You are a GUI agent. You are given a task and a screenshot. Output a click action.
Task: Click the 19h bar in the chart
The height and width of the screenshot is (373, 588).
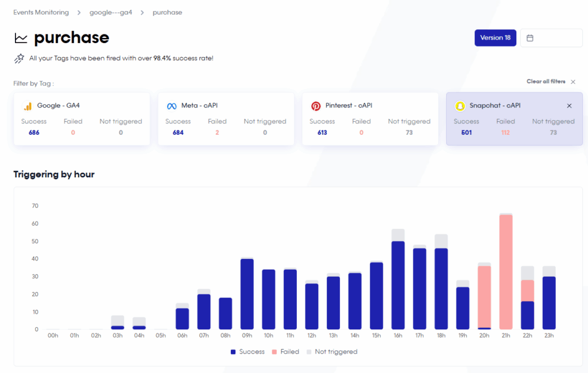tap(463, 305)
